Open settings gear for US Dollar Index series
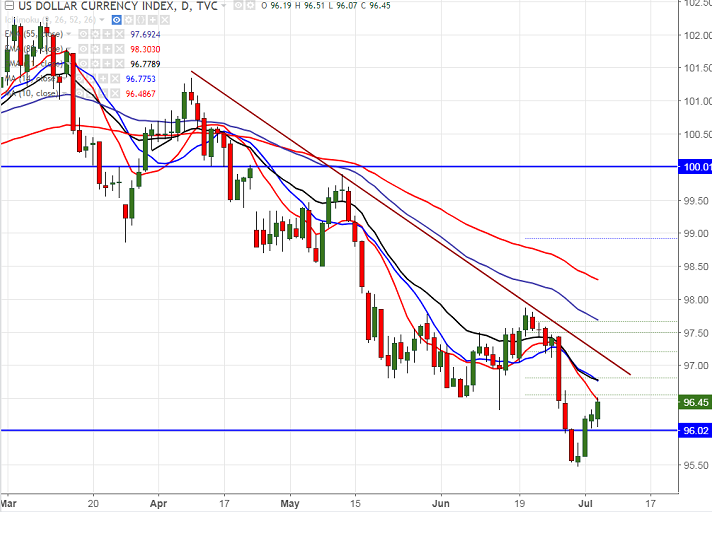The height and width of the screenshot is (543, 725). point(250,6)
